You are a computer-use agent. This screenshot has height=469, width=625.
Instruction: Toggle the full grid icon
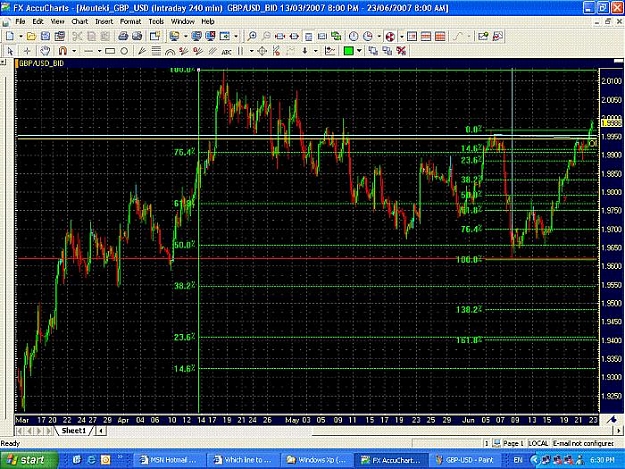440,36
